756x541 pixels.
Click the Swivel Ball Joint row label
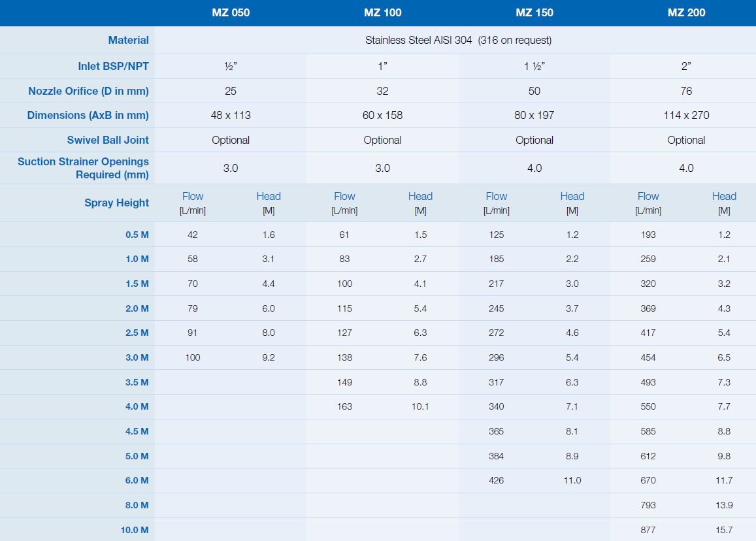pos(108,140)
